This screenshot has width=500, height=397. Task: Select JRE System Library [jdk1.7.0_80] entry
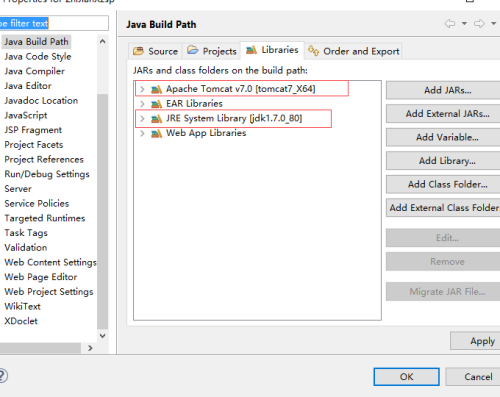pyautogui.click(x=234, y=118)
